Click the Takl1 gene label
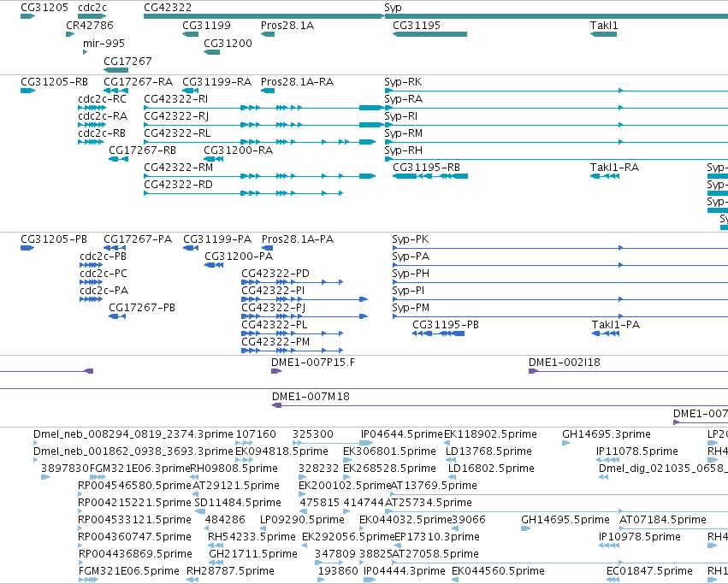 click(604, 26)
